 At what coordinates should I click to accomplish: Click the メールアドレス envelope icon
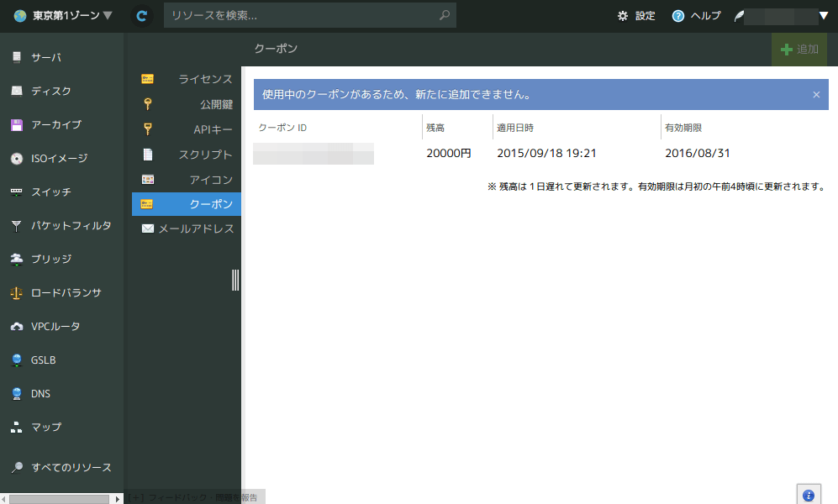coord(148,228)
